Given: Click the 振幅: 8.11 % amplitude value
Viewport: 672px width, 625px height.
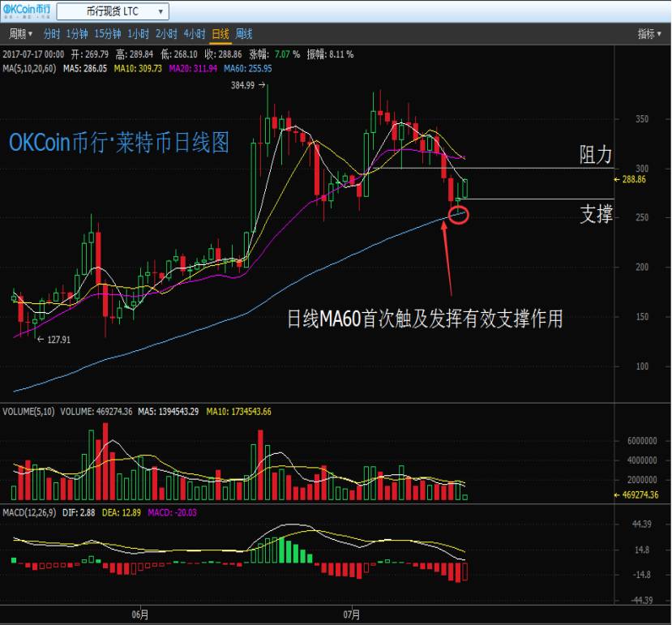Looking at the screenshot, I should tap(331, 54).
